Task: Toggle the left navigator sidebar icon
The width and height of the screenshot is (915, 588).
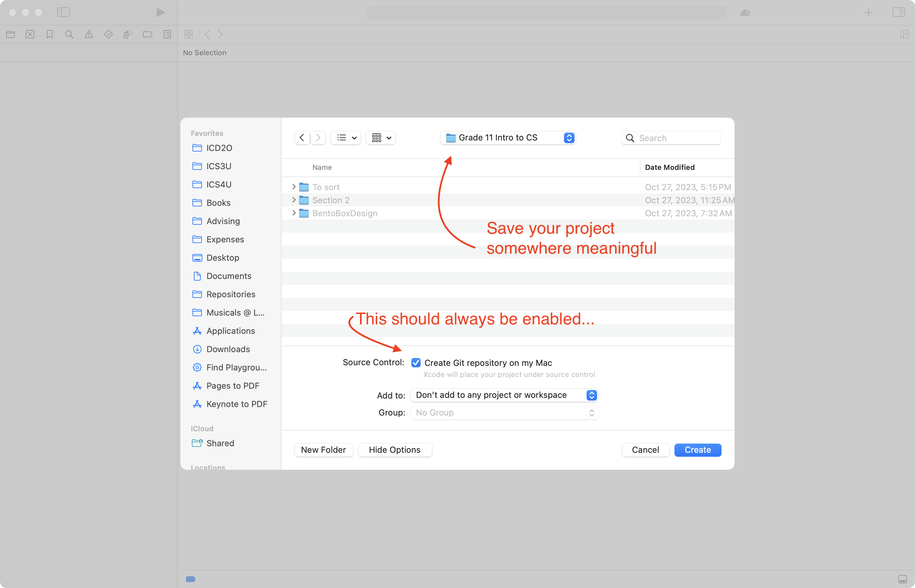Action: 63,12
